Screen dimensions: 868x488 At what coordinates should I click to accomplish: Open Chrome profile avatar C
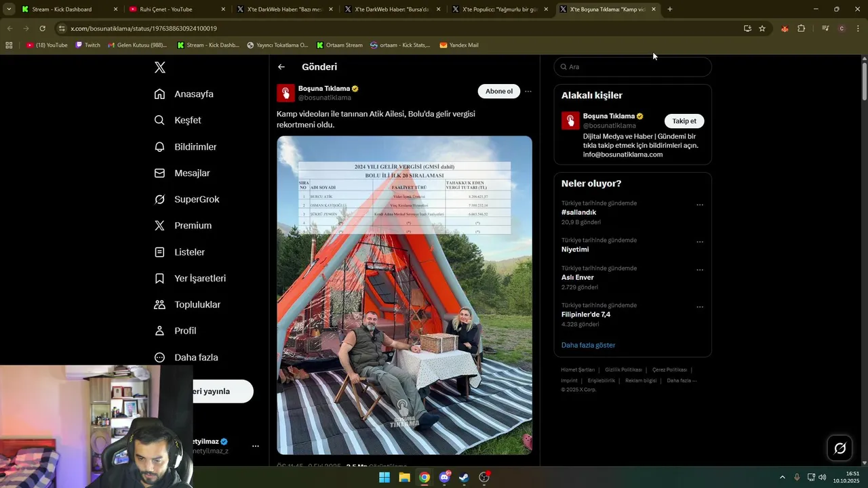coord(842,28)
